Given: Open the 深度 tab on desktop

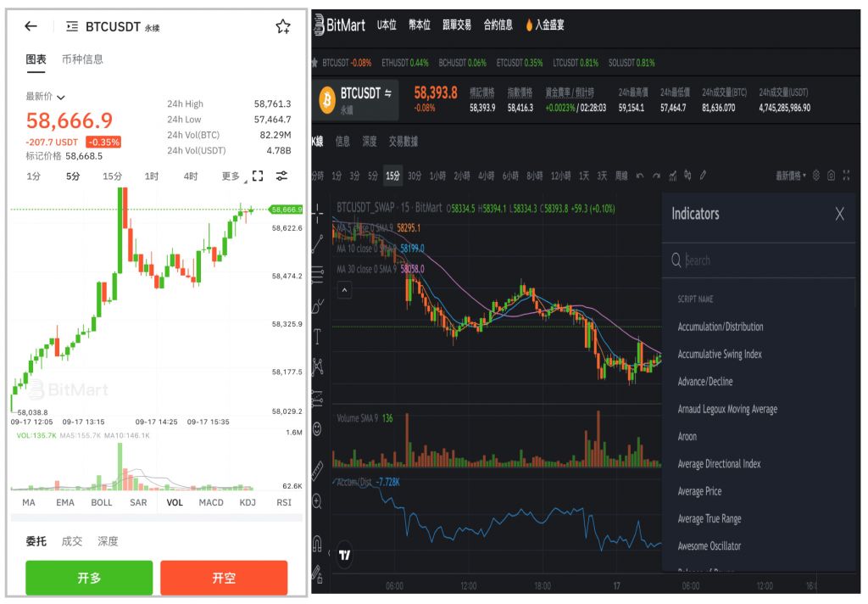Looking at the screenshot, I should [370, 142].
